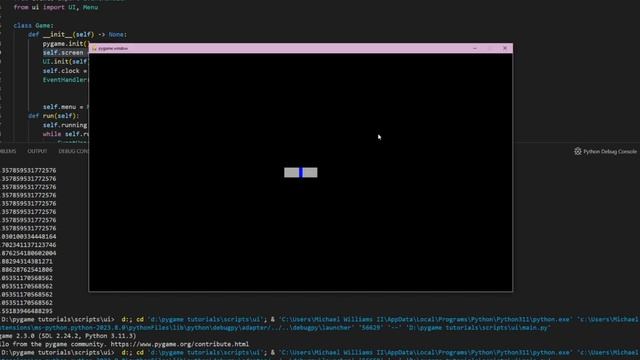
Task: Maximize the pygame window
Action: (490, 48)
